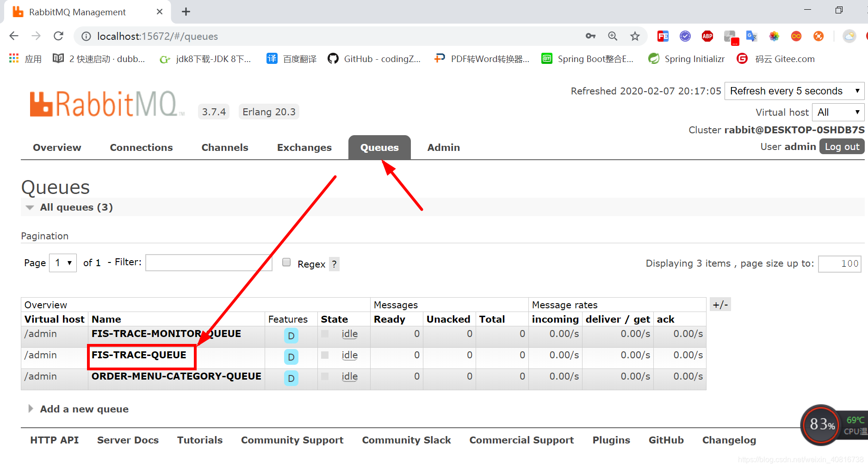
Task: Click the D durable badge for ORDER-MENU-CATEGORY-QUEUE
Action: coord(291,378)
